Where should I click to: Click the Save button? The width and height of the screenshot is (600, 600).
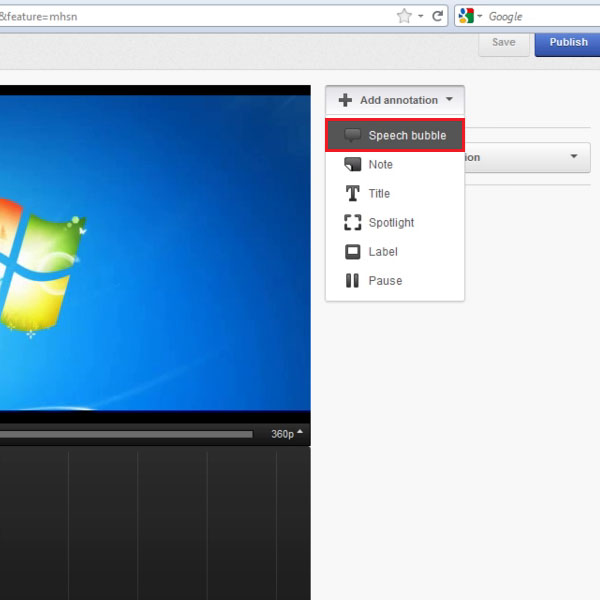click(x=504, y=42)
